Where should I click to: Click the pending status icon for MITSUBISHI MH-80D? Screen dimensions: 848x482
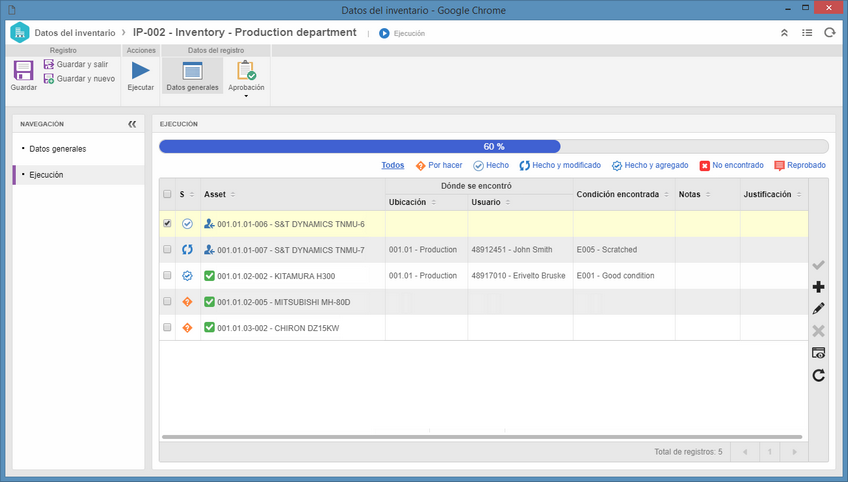187,301
